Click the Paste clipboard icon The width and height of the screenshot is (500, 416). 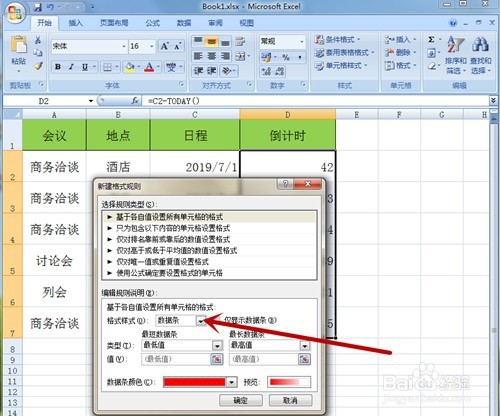(x=19, y=45)
